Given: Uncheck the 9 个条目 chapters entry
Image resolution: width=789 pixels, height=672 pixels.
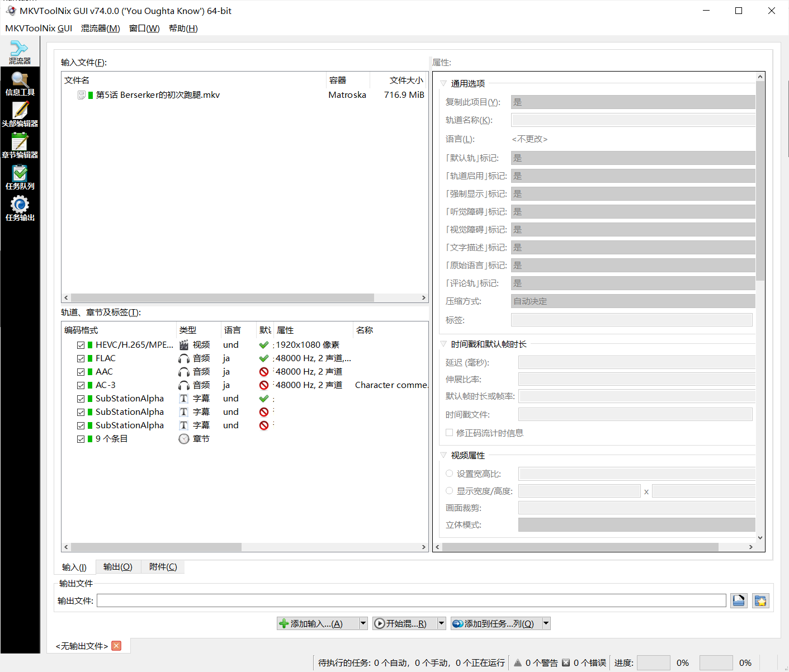Looking at the screenshot, I should (81, 439).
